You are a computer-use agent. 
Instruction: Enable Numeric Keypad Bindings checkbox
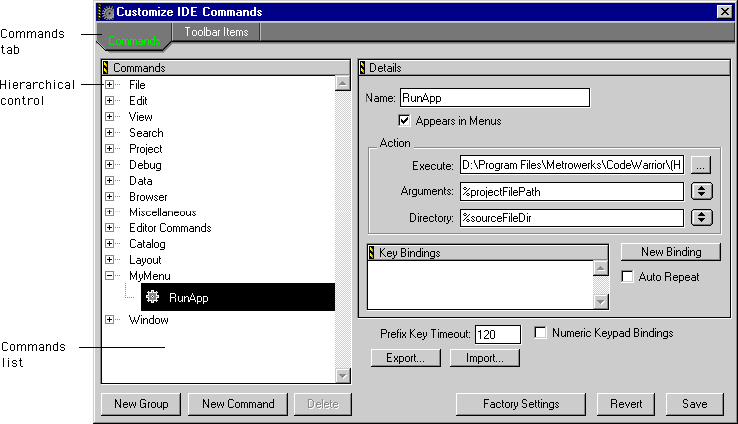pos(540,333)
